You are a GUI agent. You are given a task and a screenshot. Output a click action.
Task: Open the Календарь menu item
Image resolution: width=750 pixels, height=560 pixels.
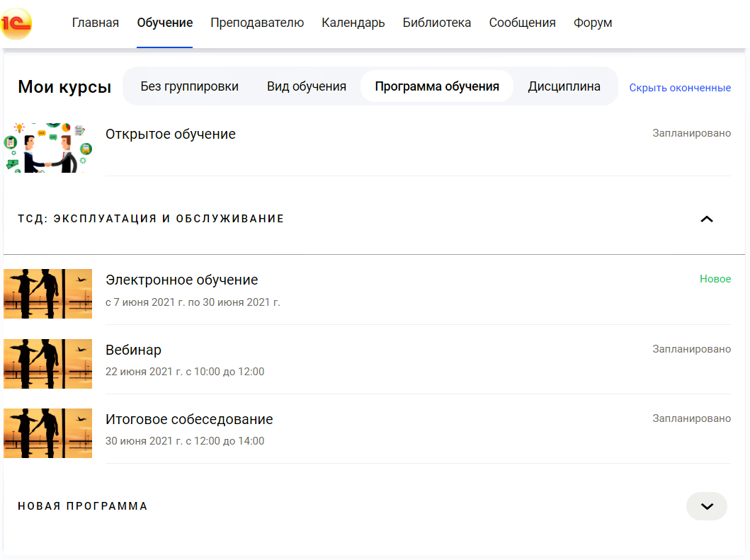[x=353, y=23]
